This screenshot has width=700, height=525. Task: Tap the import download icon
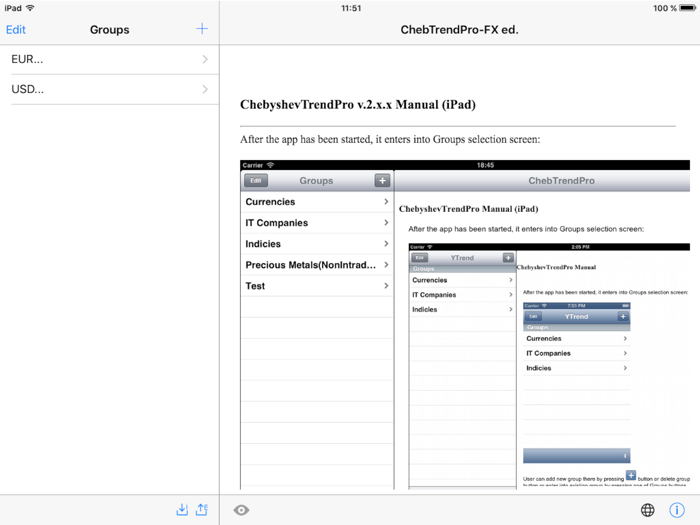click(x=182, y=509)
